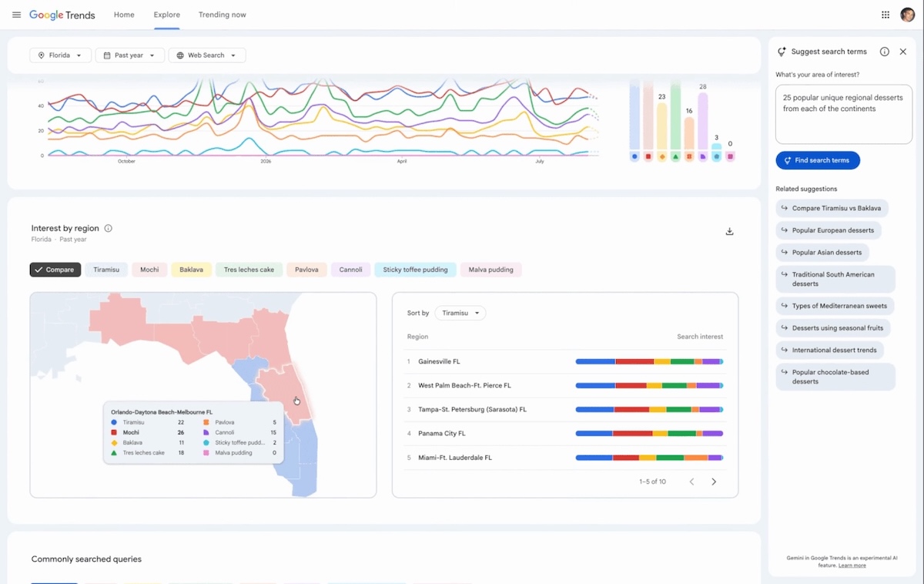The height and width of the screenshot is (584, 924).
Task: Click the area of interest text field
Action: pyautogui.click(x=843, y=114)
